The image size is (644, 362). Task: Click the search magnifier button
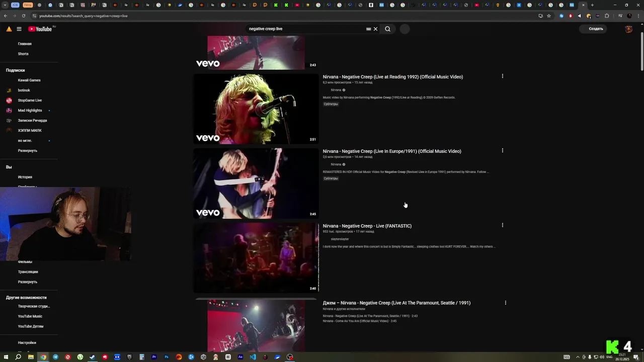click(387, 29)
